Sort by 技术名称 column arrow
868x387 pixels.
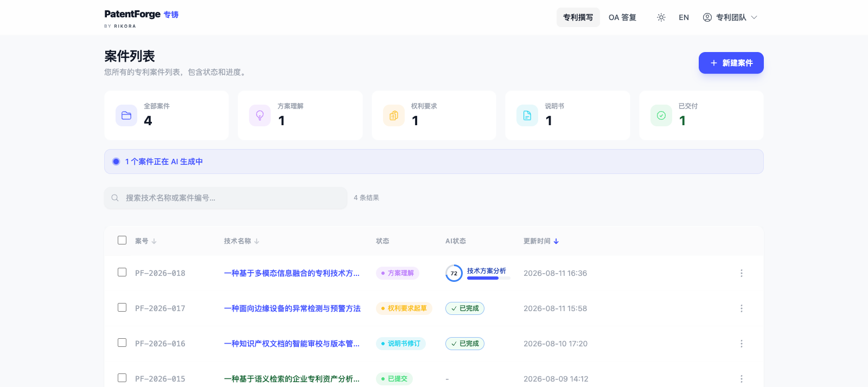pos(257,241)
